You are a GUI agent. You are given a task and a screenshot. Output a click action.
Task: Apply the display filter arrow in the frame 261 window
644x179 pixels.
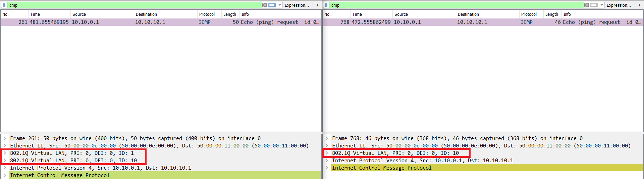[x=272, y=5]
